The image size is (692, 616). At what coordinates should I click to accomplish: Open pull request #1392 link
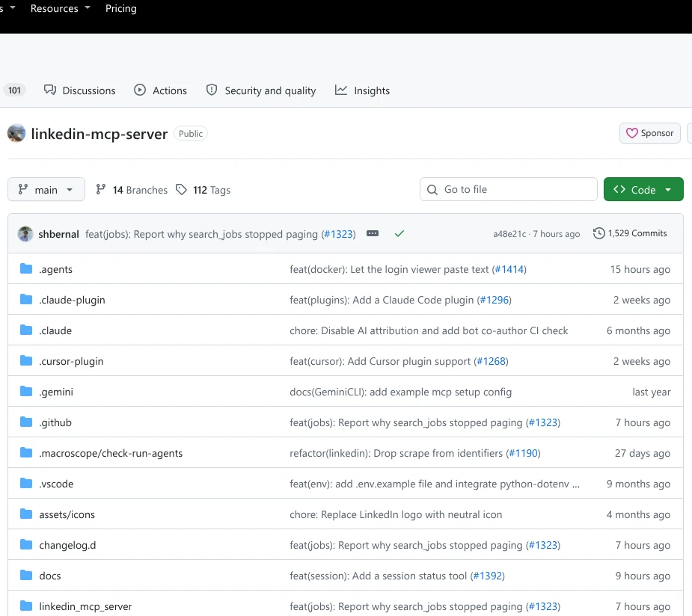[x=488, y=576]
